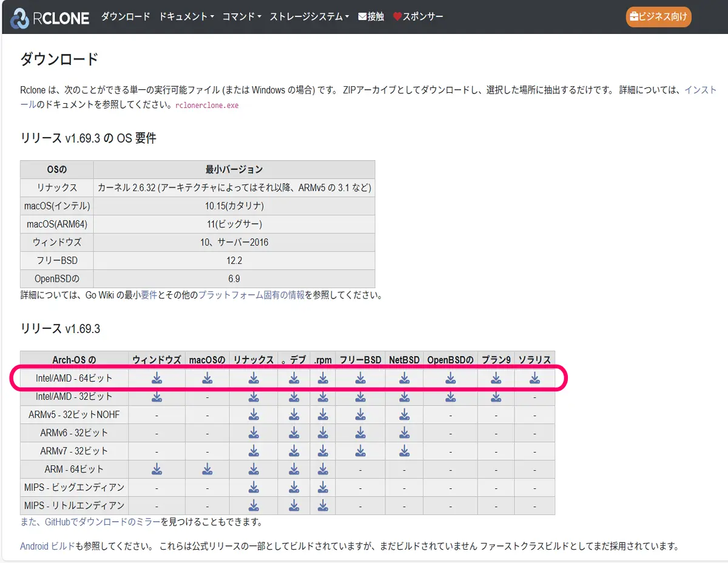Download Intel/AMD 32ビット build for フリーBSD
The height and width of the screenshot is (563, 728).
pos(360,397)
